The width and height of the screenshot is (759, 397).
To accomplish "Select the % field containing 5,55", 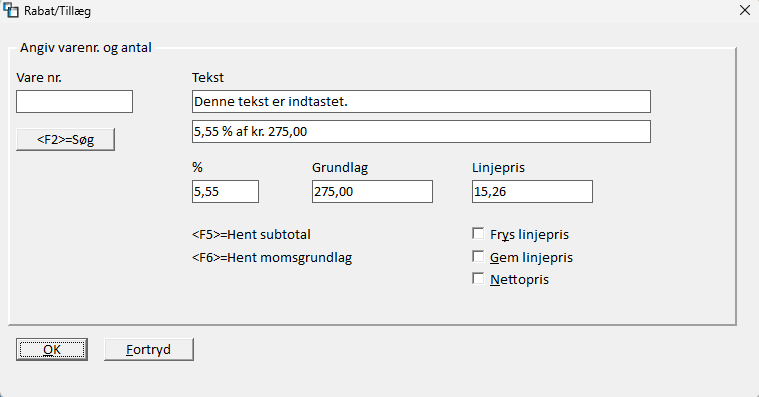I will (225, 192).
